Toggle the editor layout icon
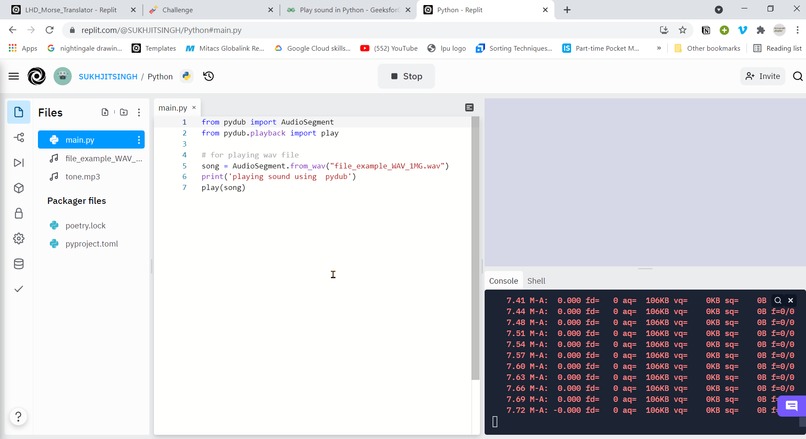Image resolution: width=806 pixels, height=439 pixels. pos(469,107)
